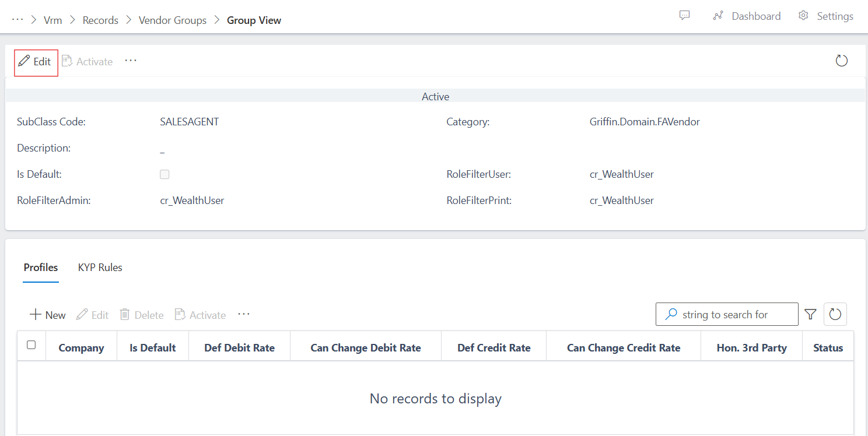
Task: Edit the vendor group record
Action: [36, 62]
